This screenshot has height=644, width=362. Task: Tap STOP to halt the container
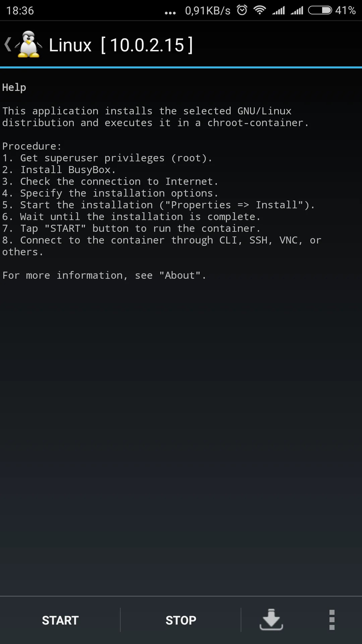click(x=181, y=620)
